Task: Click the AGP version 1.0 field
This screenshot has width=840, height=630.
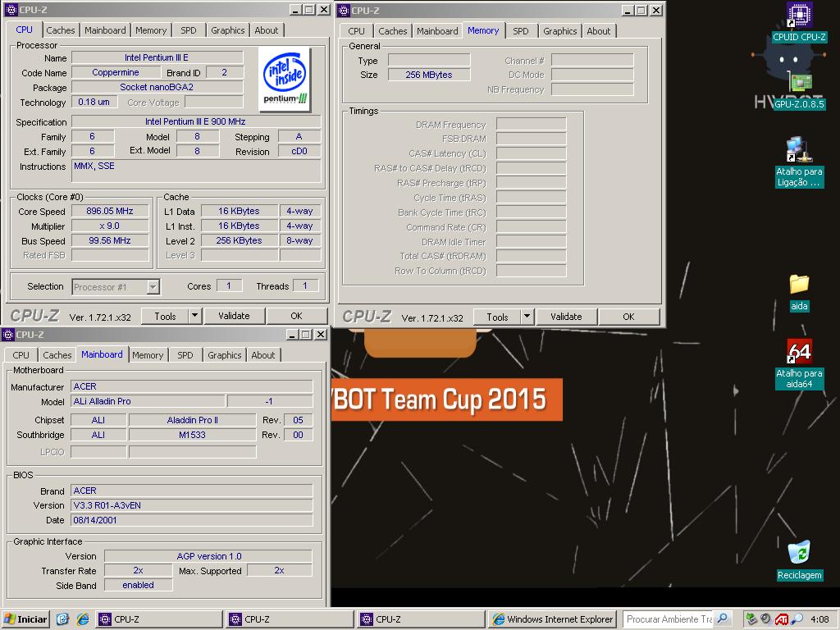Action: coord(208,556)
